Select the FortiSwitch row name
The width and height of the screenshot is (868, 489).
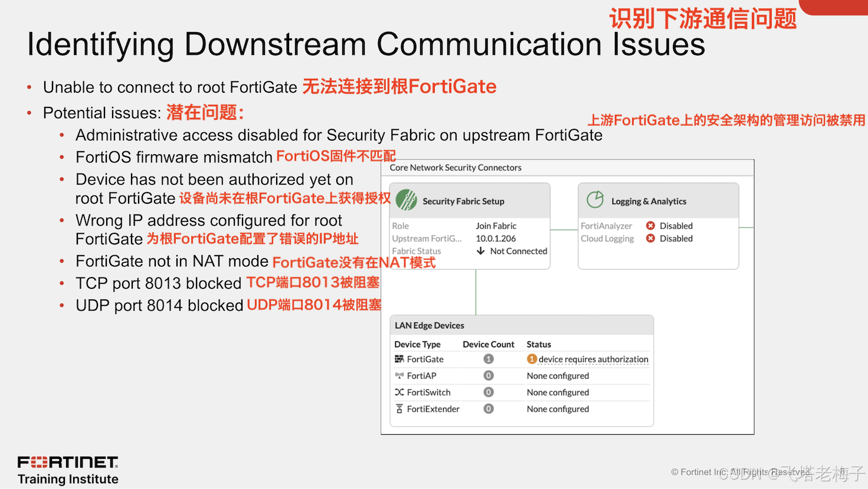tap(428, 392)
